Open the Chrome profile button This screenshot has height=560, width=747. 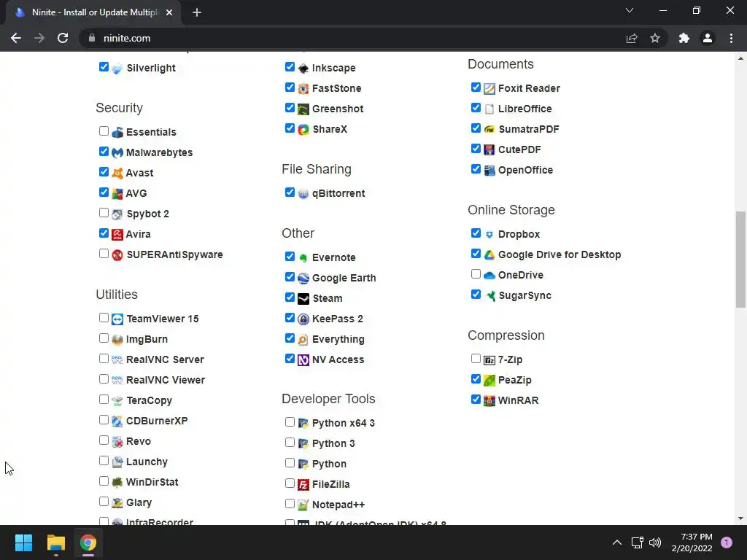708,38
